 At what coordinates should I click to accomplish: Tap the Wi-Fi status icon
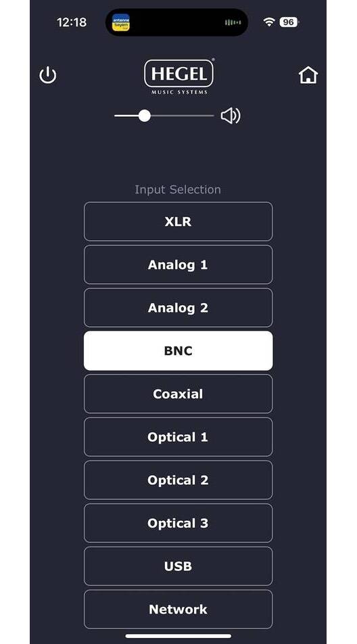(x=269, y=22)
